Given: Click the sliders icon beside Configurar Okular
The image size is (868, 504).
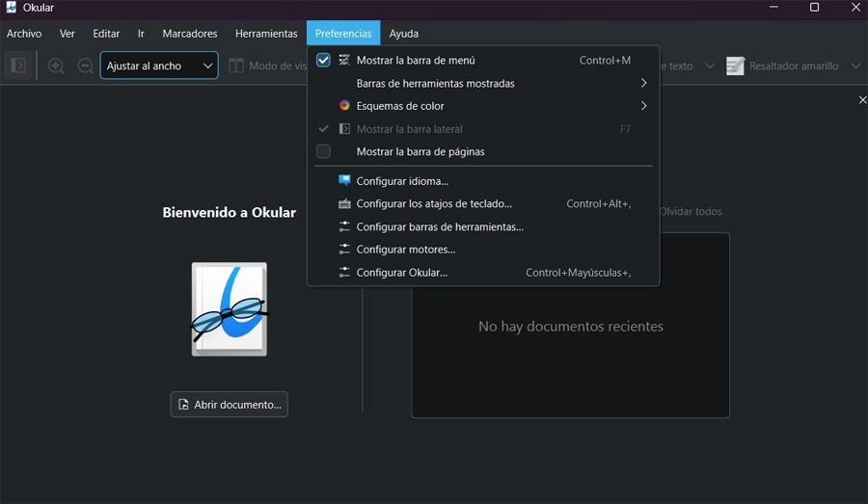Looking at the screenshot, I should coord(344,272).
